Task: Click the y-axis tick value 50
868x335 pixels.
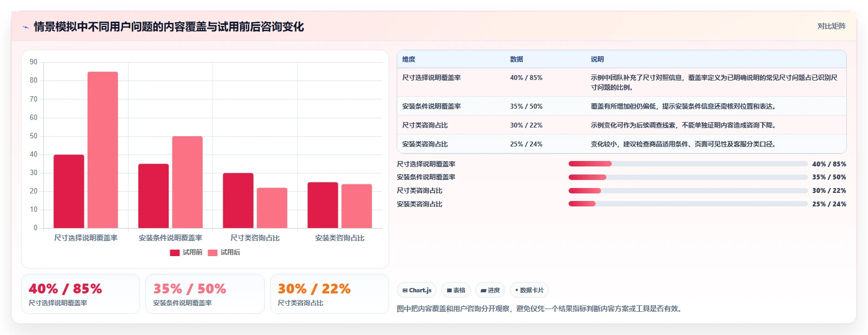Action: pos(34,136)
